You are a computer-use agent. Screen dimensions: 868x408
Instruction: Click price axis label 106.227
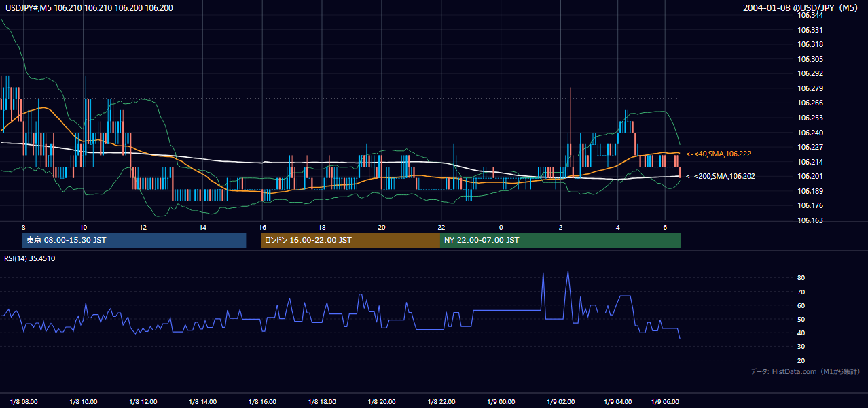[x=810, y=147]
